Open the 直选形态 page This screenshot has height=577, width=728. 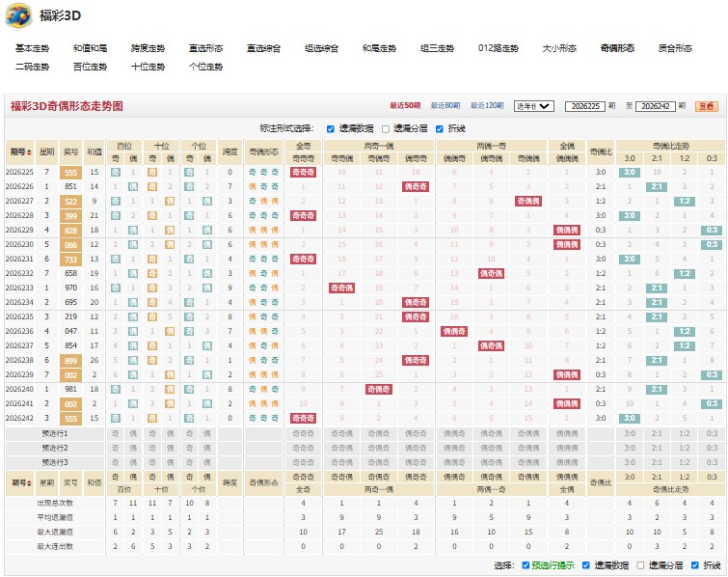pos(205,48)
